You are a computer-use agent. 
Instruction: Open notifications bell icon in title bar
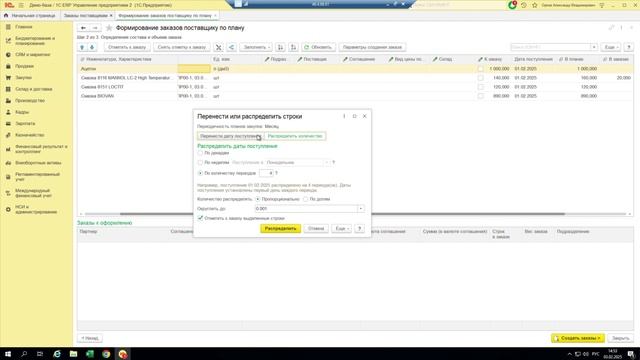(512, 5)
